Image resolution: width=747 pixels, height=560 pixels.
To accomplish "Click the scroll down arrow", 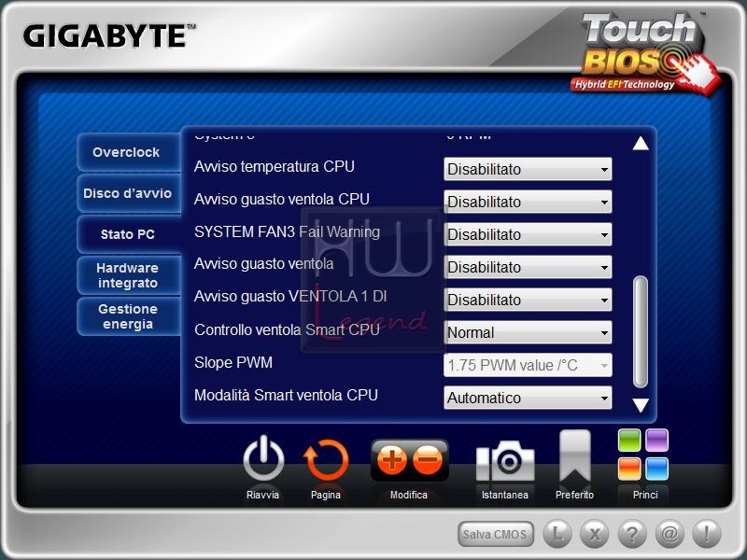I will coord(641,405).
